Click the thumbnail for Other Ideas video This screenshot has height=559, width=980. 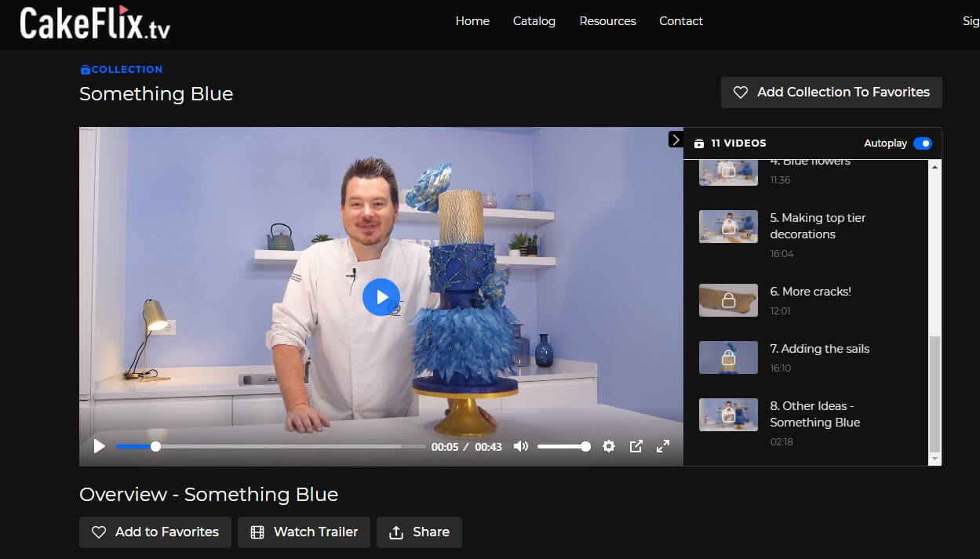pyautogui.click(x=728, y=415)
